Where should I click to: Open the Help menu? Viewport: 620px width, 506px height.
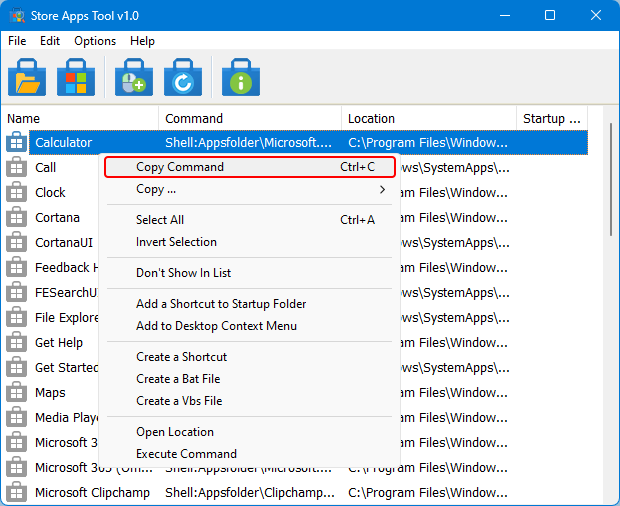point(142,41)
